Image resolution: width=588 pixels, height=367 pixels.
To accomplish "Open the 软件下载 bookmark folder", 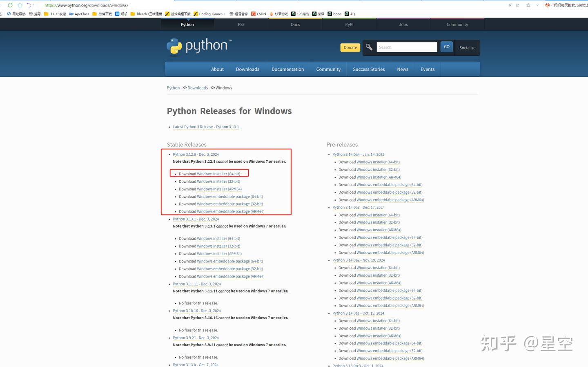I will pyautogui.click(x=102, y=14).
